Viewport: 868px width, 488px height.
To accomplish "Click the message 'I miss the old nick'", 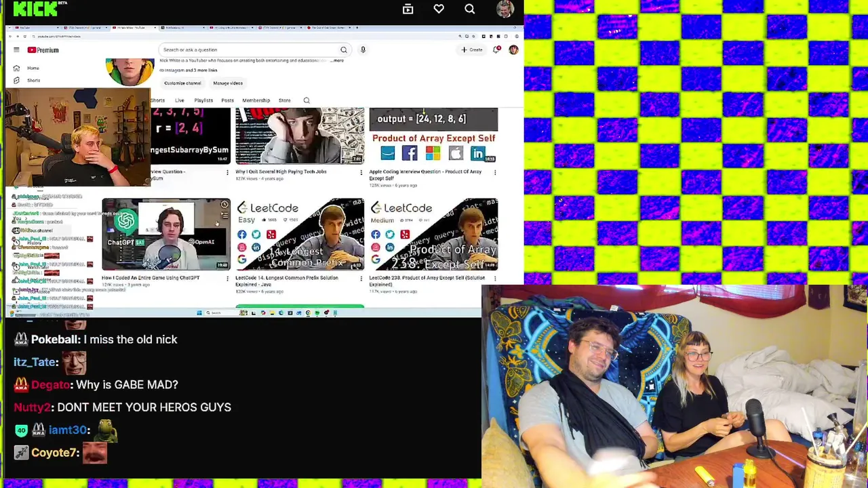I will click(x=130, y=340).
